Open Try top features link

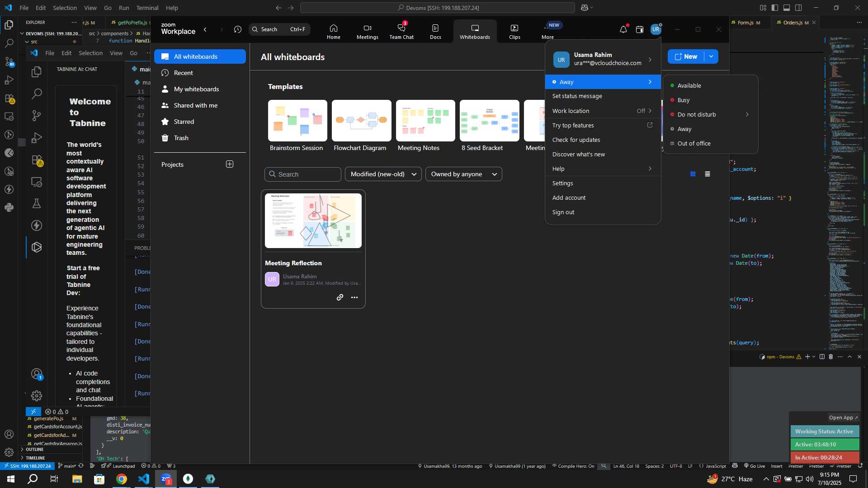(x=603, y=125)
